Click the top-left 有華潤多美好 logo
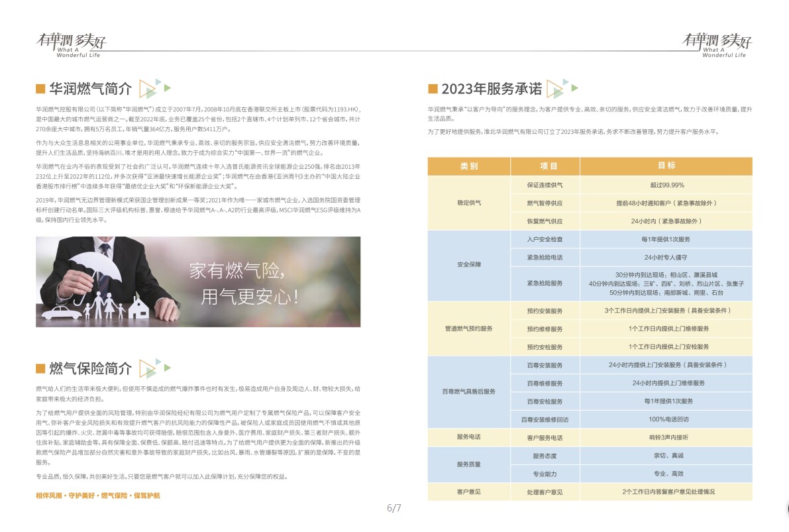The width and height of the screenshot is (789, 532). coord(71,44)
